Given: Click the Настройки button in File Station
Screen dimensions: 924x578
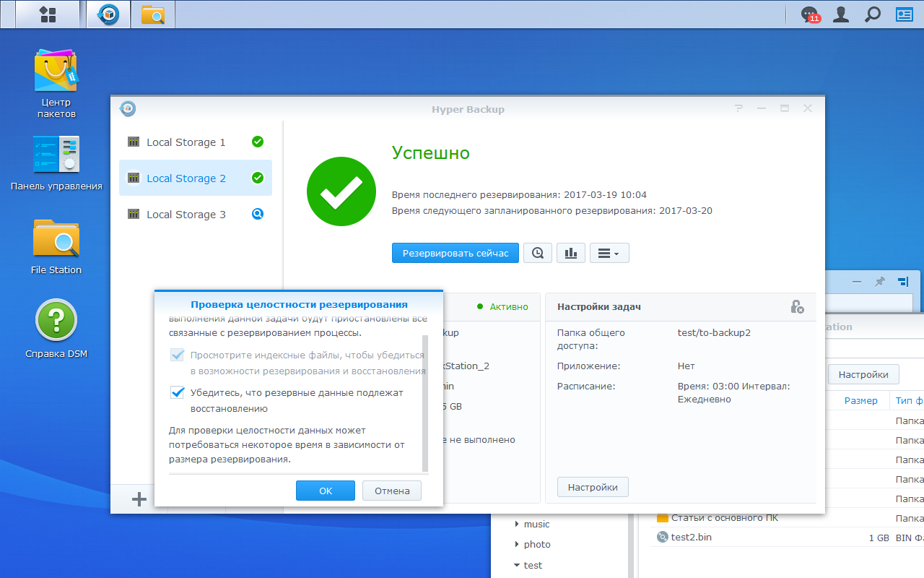Looking at the screenshot, I should pos(863,374).
